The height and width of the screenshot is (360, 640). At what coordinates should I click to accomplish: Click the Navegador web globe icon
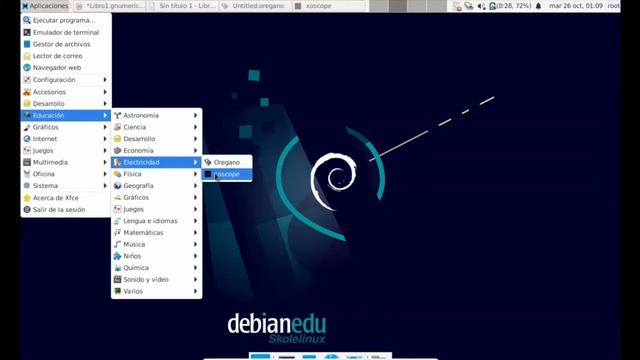point(27,68)
